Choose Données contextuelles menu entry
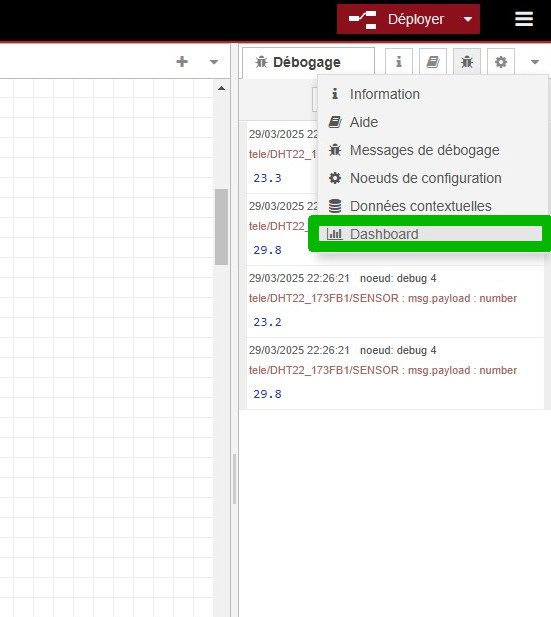 click(433, 206)
